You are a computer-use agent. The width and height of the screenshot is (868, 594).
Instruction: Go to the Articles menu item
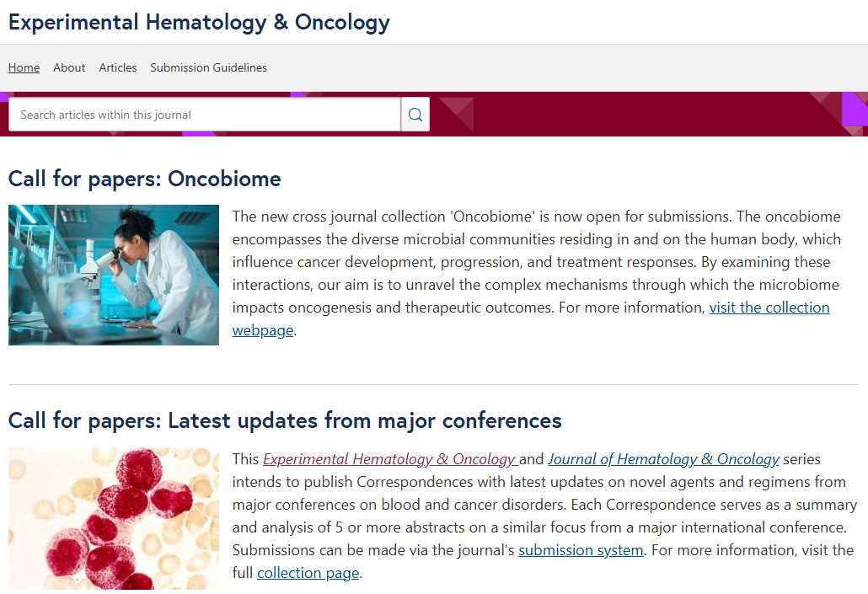click(118, 67)
